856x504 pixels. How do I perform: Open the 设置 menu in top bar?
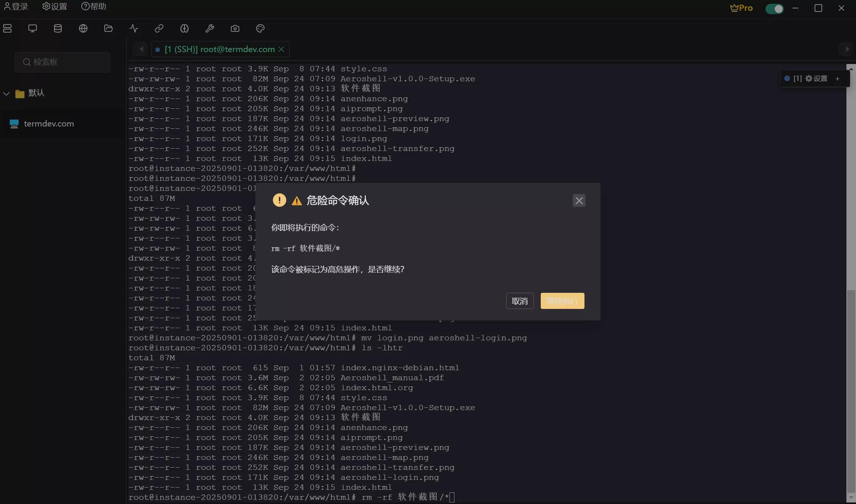point(55,7)
